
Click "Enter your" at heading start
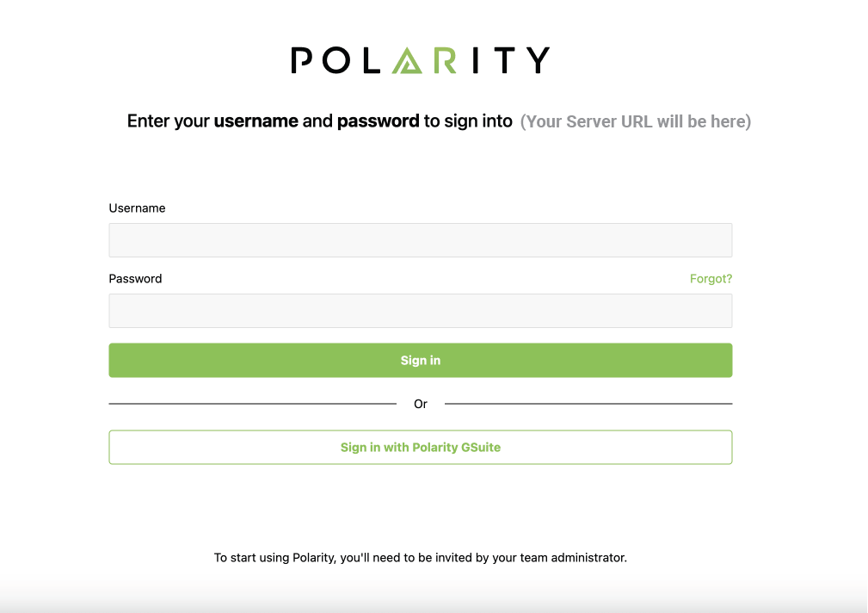click(169, 121)
